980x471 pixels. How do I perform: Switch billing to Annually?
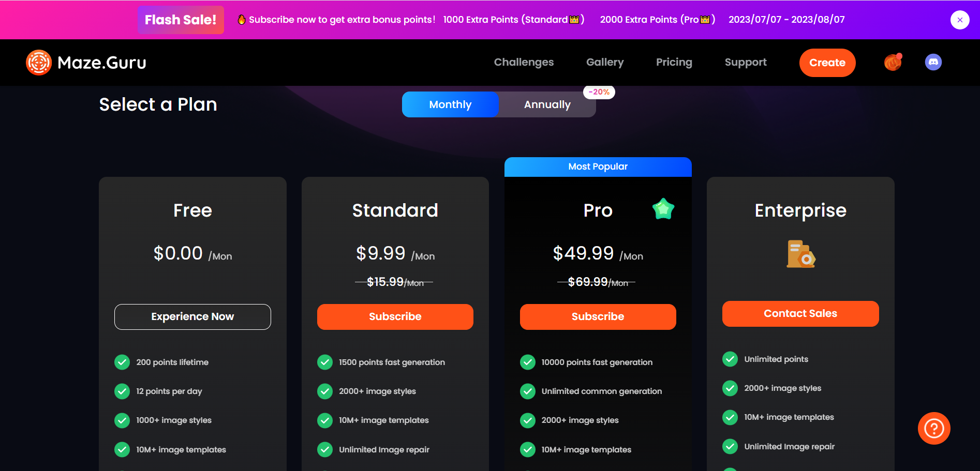547,104
